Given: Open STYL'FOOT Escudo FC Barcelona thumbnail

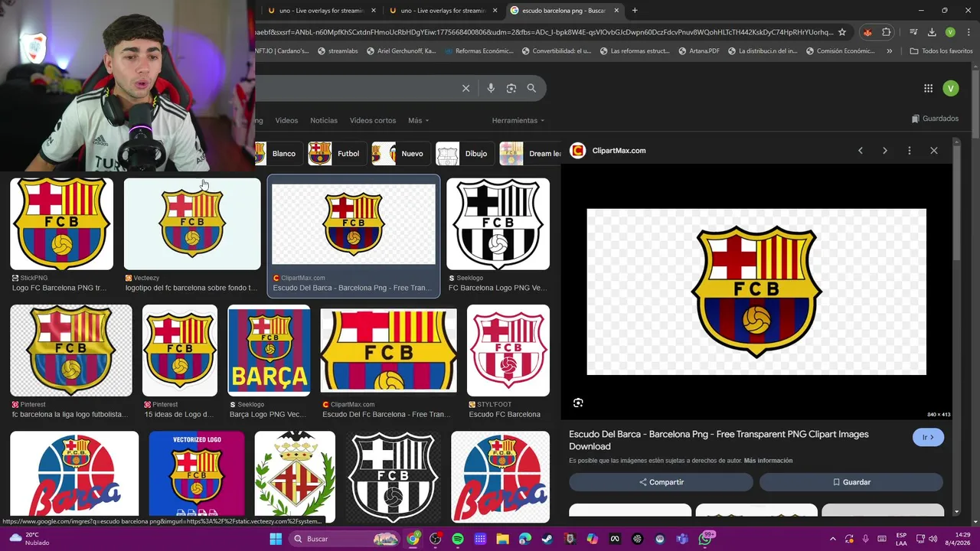Looking at the screenshot, I should tap(508, 350).
